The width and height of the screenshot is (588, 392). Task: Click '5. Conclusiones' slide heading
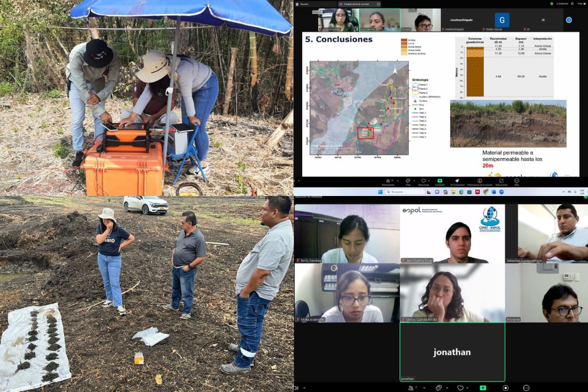[x=339, y=39]
